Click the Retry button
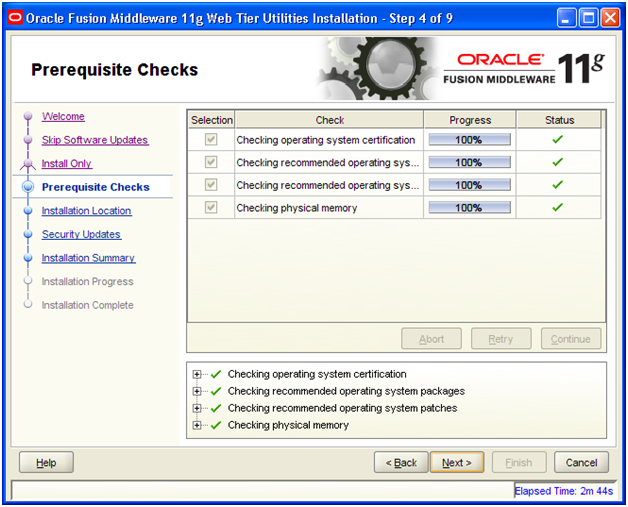 tap(501, 339)
